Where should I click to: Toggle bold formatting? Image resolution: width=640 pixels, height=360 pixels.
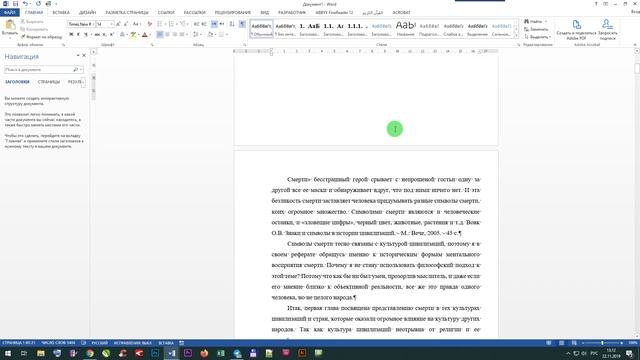71,34
